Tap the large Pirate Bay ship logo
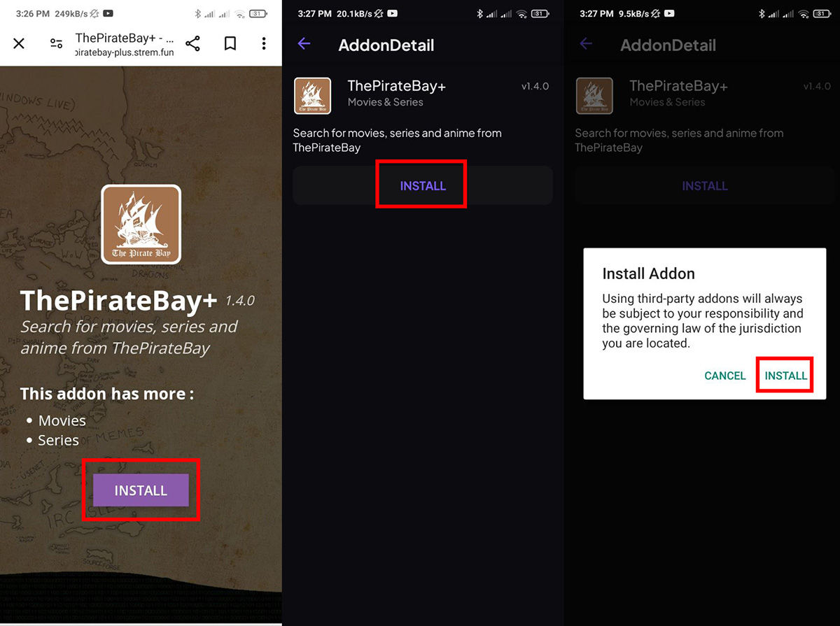 141,225
